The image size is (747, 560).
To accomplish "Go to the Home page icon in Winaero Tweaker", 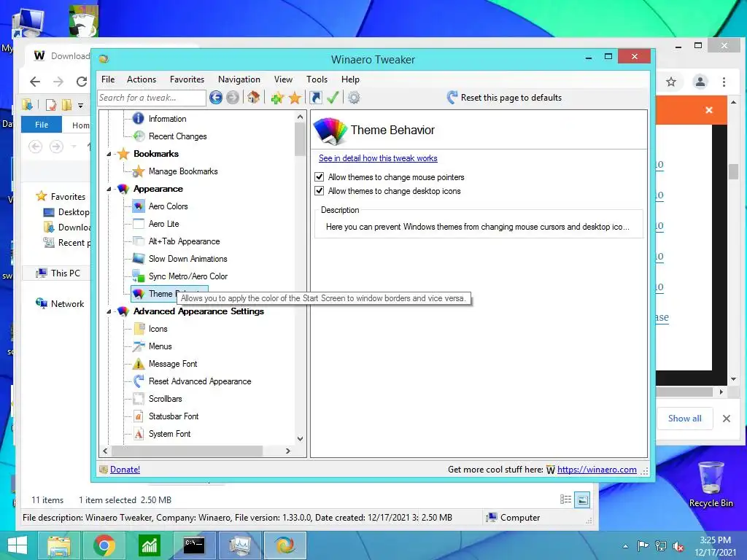I will [x=253, y=98].
